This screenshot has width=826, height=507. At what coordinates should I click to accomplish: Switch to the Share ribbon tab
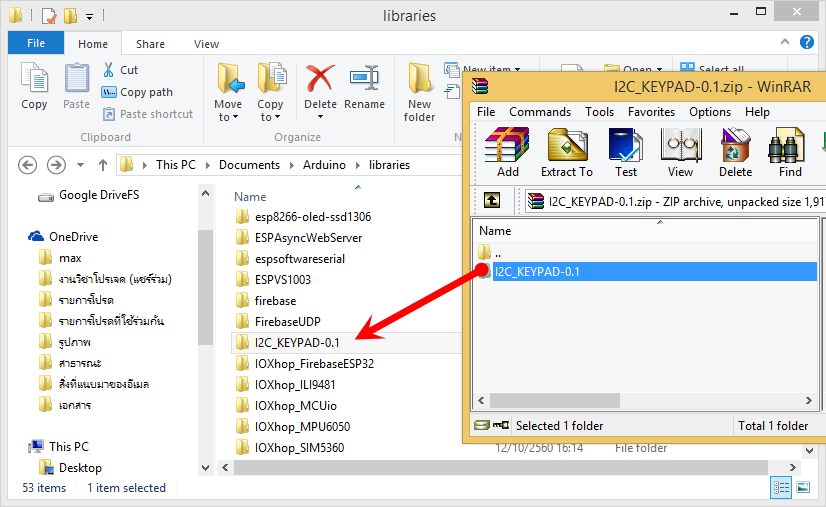[150, 44]
